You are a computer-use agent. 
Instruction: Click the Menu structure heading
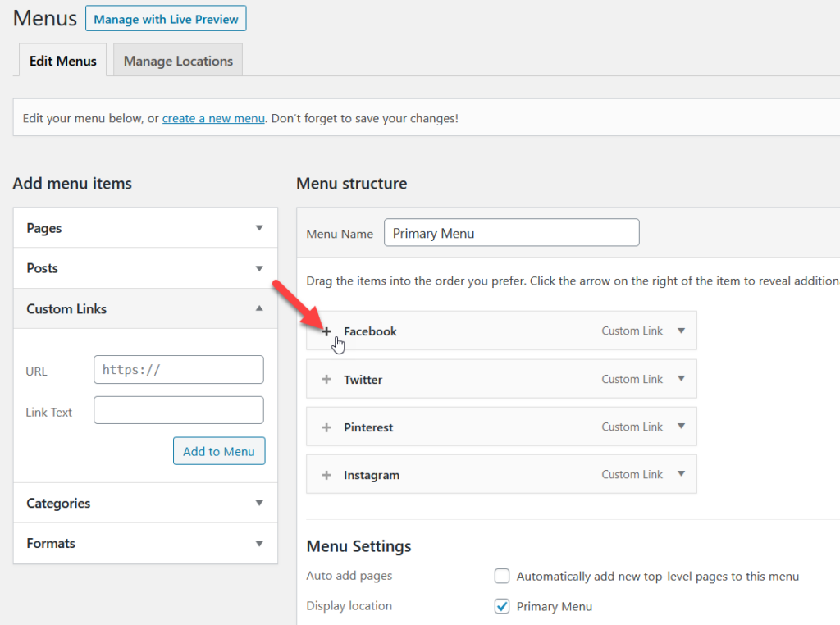point(352,184)
